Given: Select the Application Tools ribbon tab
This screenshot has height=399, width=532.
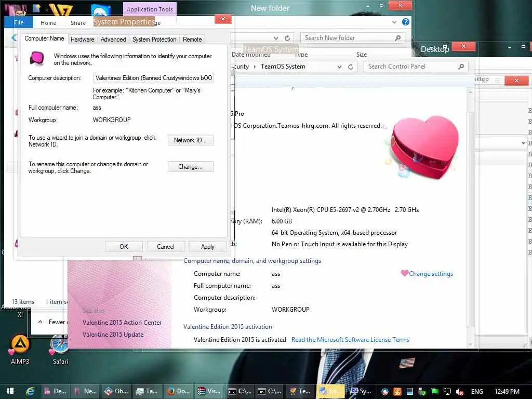Looking at the screenshot, I should point(150,9).
